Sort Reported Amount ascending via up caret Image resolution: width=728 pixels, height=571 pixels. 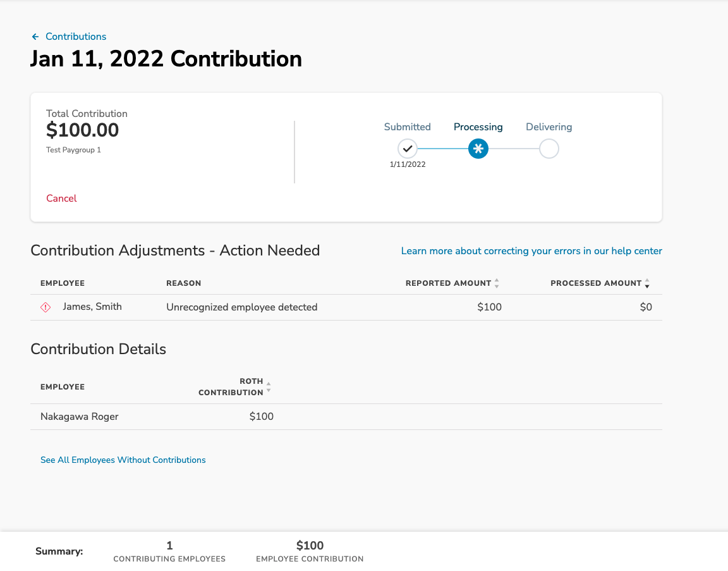497,280
